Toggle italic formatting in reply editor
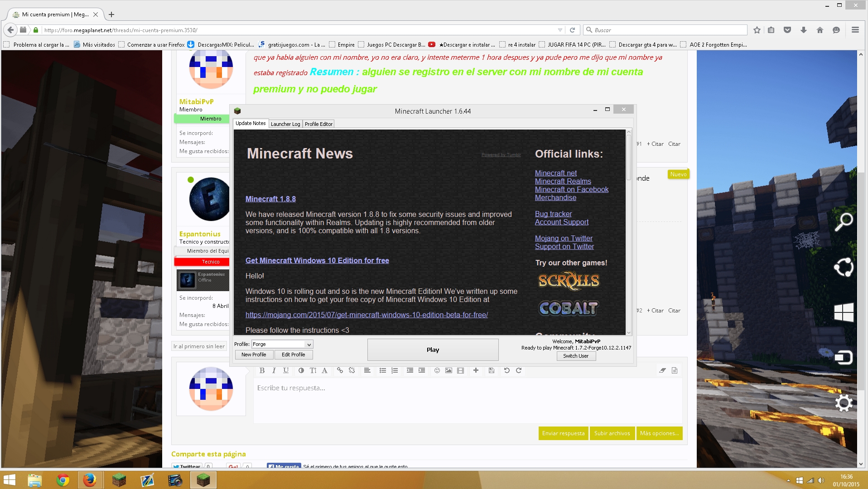Screen dimensions: 868x489 [x=274, y=370]
